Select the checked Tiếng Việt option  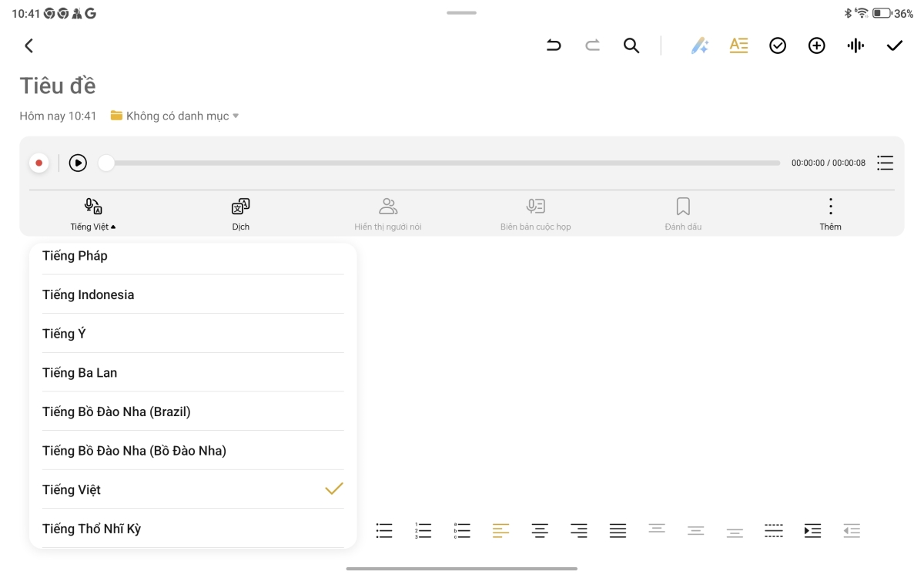pyautogui.click(x=192, y=489)
